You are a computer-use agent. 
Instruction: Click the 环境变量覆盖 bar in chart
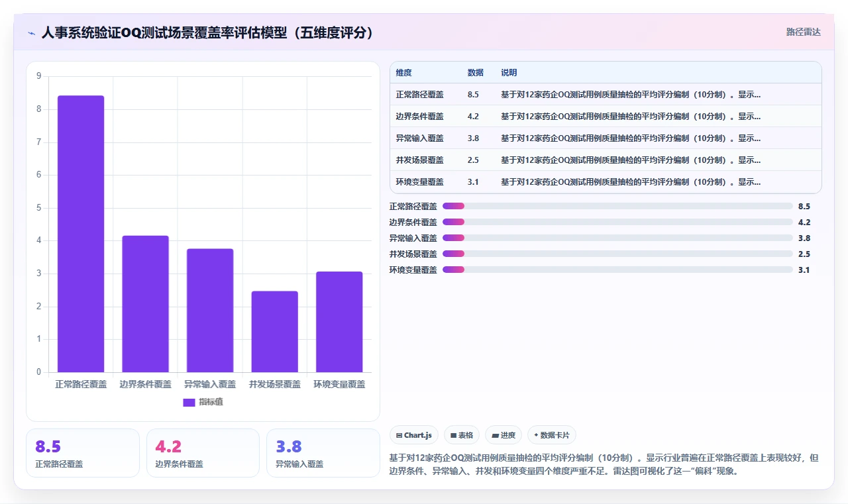pos(339,322)
